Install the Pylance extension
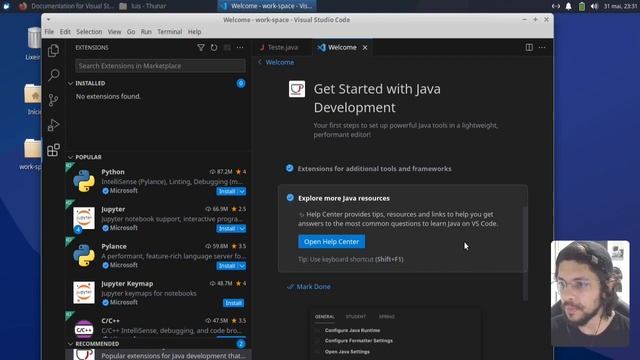Screen dimensions: 640x360 tap(227, 266)
